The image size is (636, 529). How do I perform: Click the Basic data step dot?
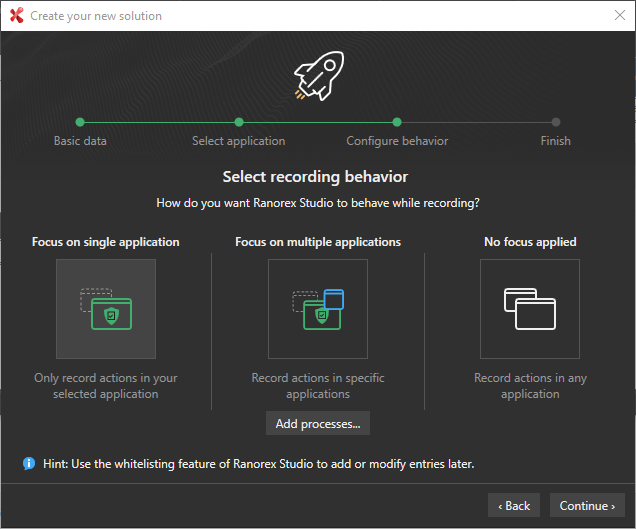tap(80, 122)
